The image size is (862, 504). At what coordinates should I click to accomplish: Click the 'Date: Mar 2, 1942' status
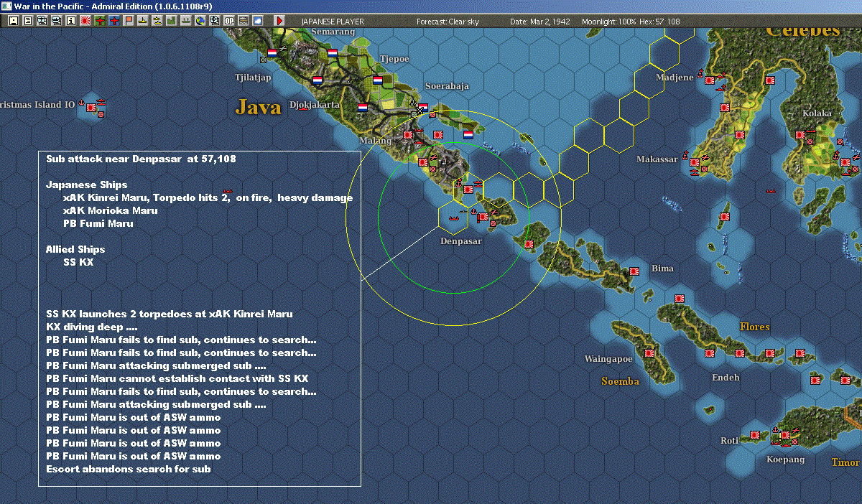pyautogui.click(x=539, y=22)
